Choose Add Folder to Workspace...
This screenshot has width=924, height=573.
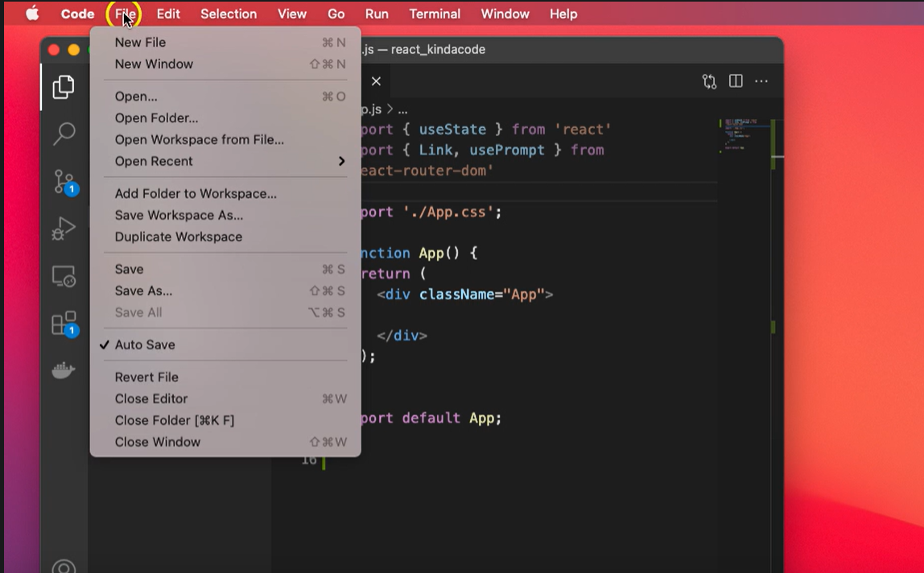click(225, 193)
